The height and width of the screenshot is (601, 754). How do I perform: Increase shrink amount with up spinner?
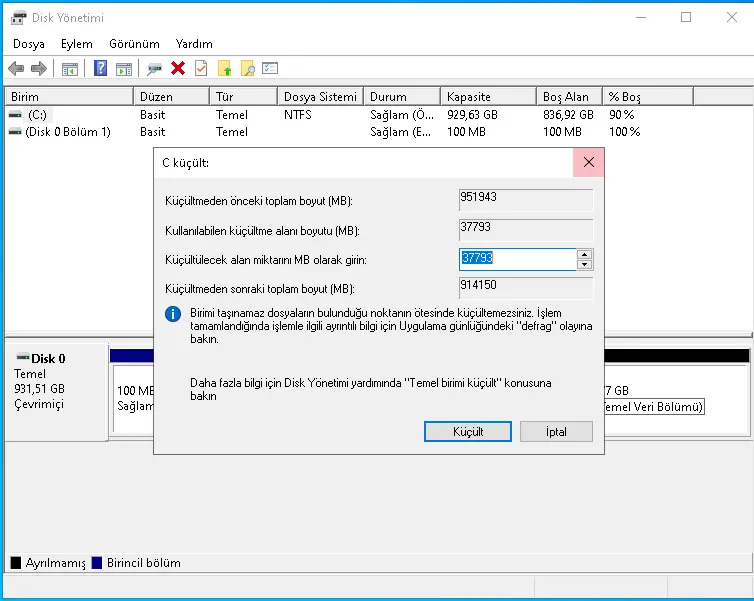584,255
